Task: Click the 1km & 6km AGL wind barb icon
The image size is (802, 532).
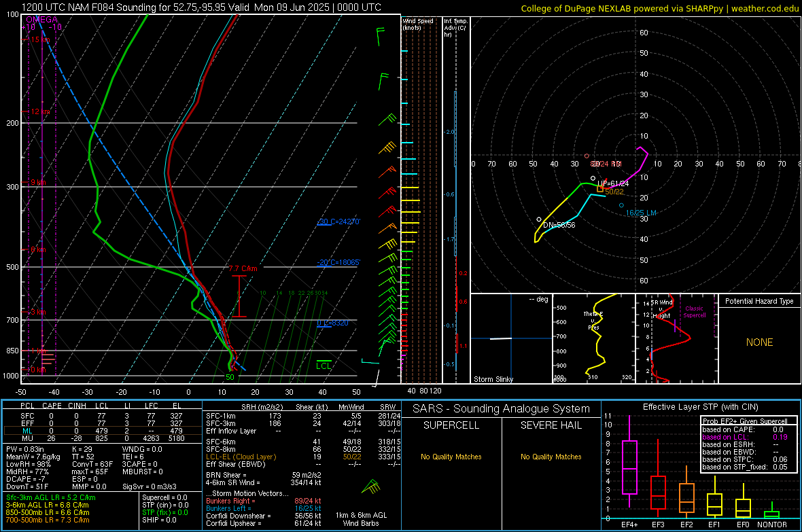Action: (x=371, y=487)
